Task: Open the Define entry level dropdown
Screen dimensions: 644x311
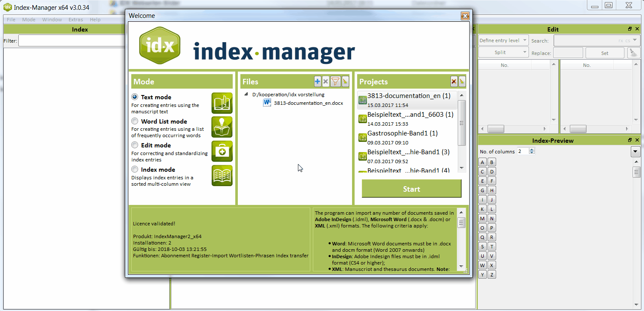Action: click(503, 40)
